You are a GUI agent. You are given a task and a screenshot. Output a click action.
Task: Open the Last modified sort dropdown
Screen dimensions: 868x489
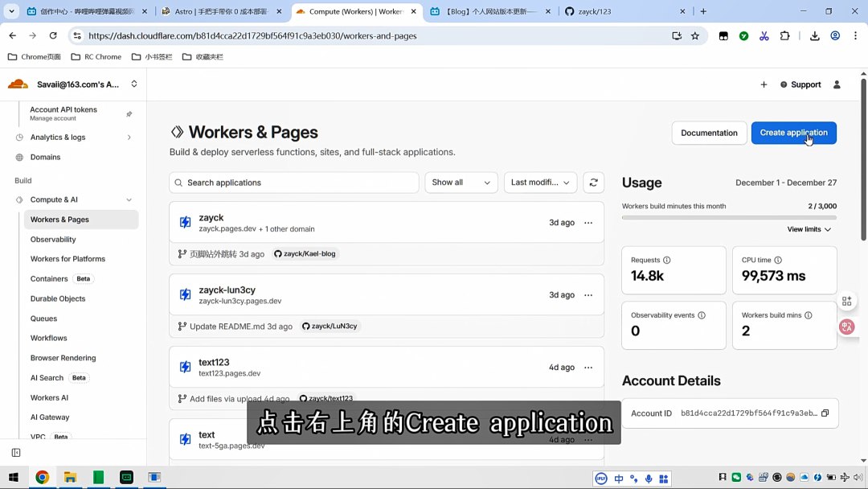[x=540, y=183]
